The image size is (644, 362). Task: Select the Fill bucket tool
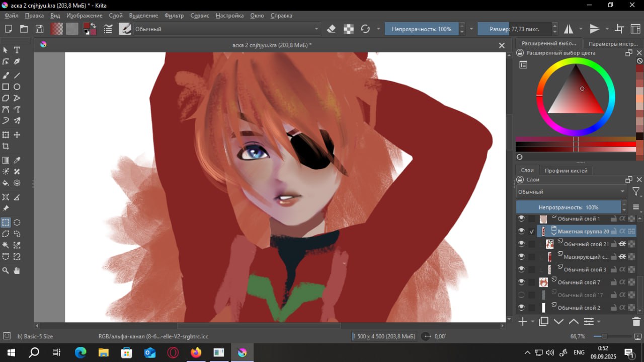[6, 183]
